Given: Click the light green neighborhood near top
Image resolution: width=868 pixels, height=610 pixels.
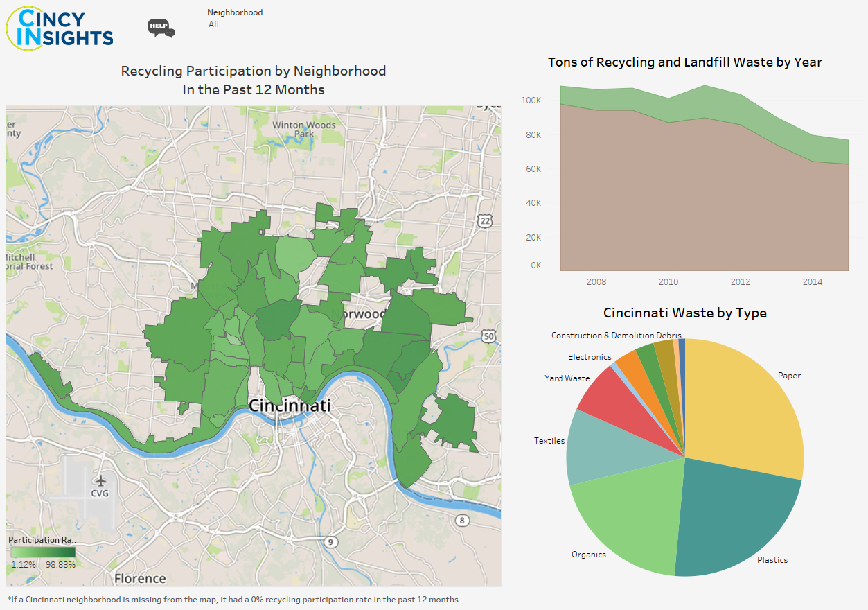Looking at the screenshot, I should tap(295, 254).
